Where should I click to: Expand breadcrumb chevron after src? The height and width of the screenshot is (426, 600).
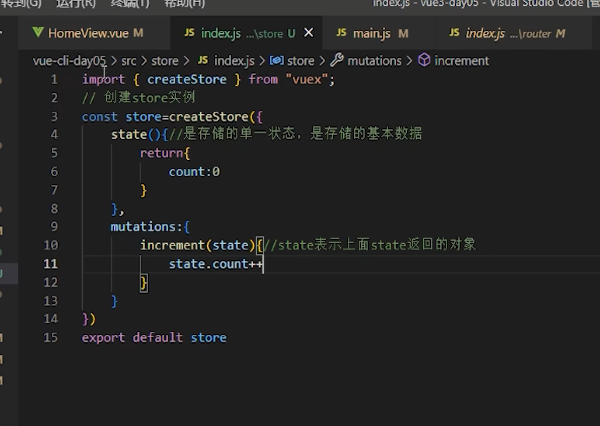pos(144,61)
